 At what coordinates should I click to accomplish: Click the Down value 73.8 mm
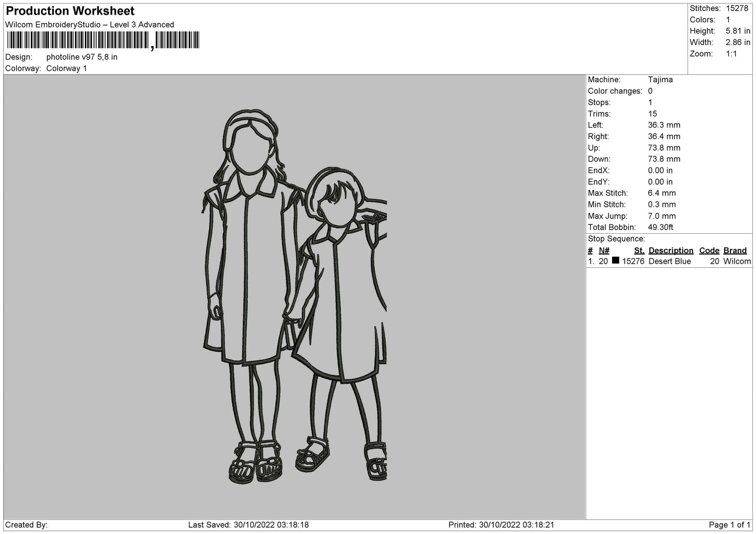[x=664, y=159]
